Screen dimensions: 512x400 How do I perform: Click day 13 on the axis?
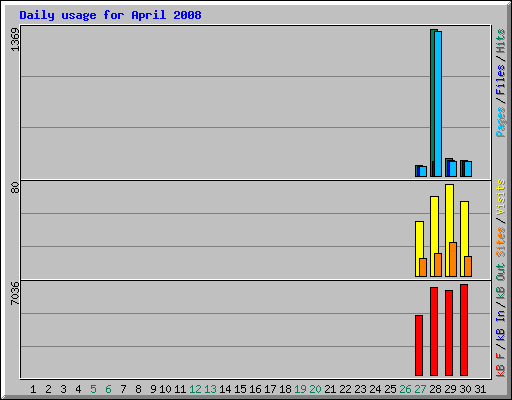[210, 389]
